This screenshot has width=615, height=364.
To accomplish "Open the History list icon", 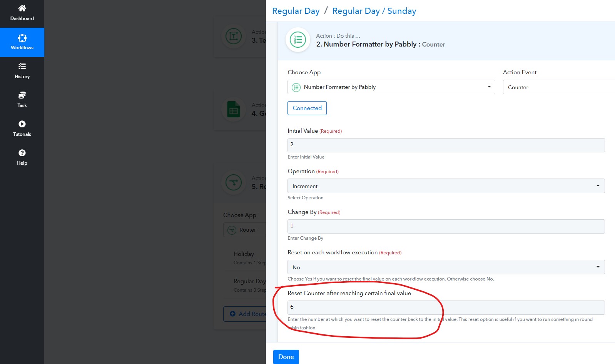I will [22, 66].
